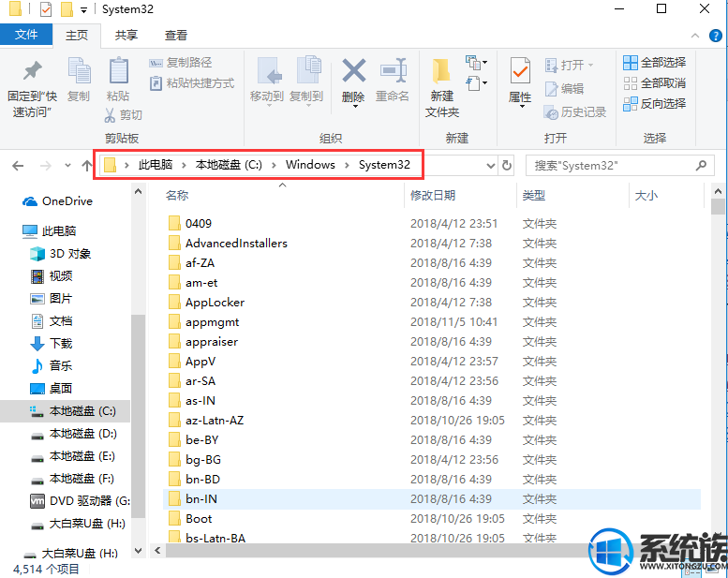Click the Forward navigation arrow
This screenshot has width=728, height=578.
[x=46, y=165]
